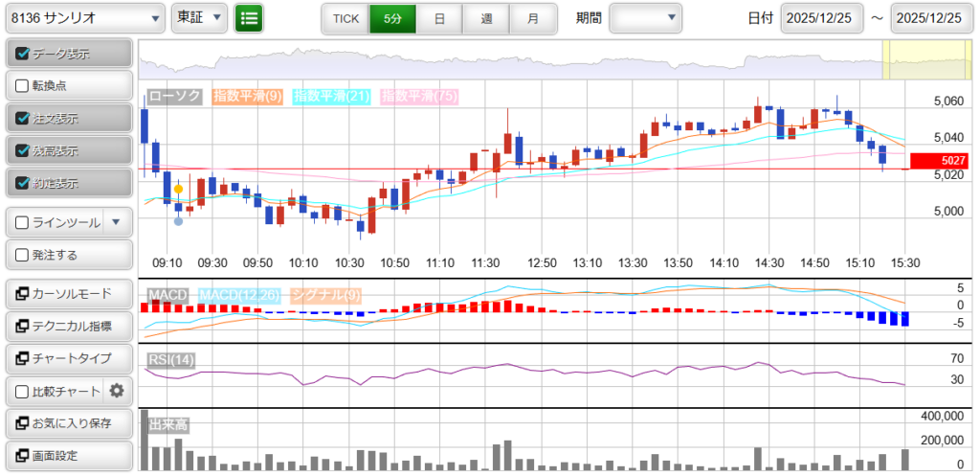
Task: Save chart via お気に入り保存
Action: 67,423
